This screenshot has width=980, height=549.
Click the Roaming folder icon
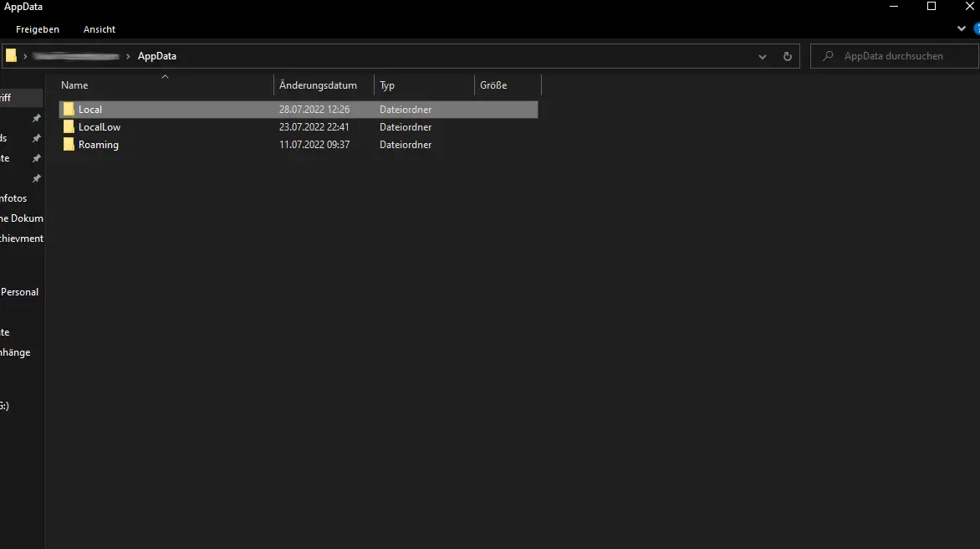69,145
